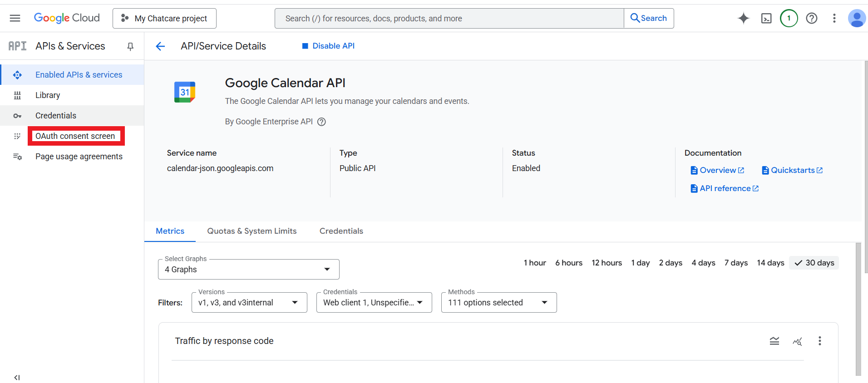Viewport: 868px width, 383px height.
Task: Select the 4 days time range
Action: click(703, 263)
